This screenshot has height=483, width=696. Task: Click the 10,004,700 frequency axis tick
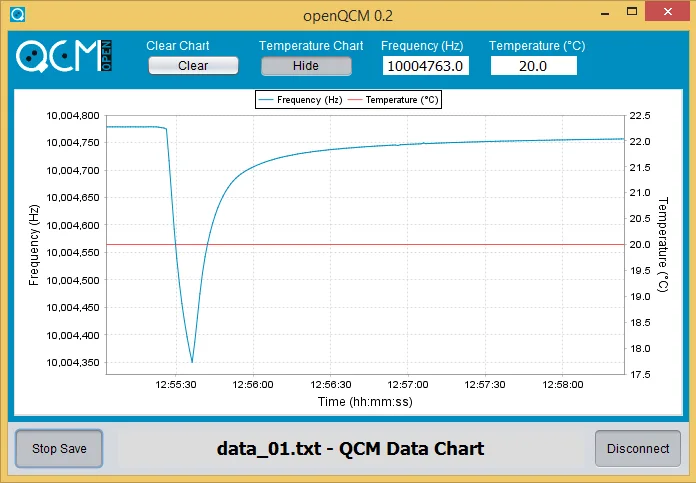pyautogui.click(x=73, y=170)
